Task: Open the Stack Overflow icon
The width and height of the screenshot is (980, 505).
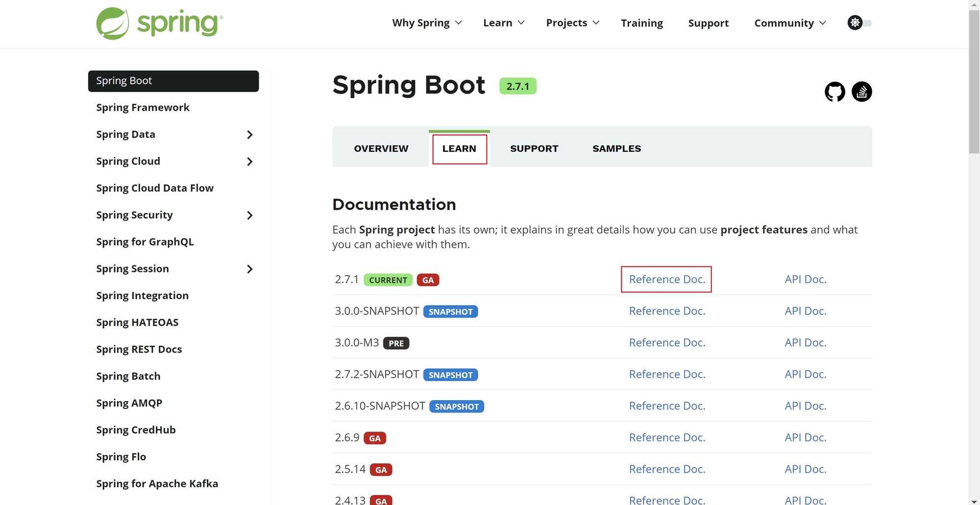Action: (861, 92)
